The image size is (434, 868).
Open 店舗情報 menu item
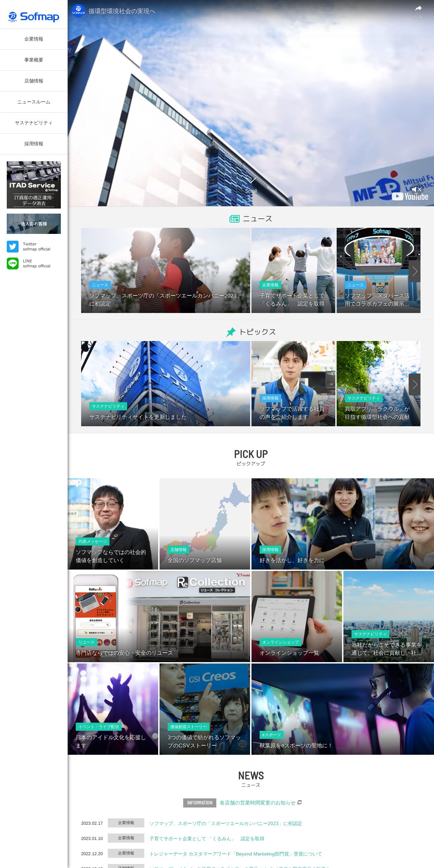(34, 81)
